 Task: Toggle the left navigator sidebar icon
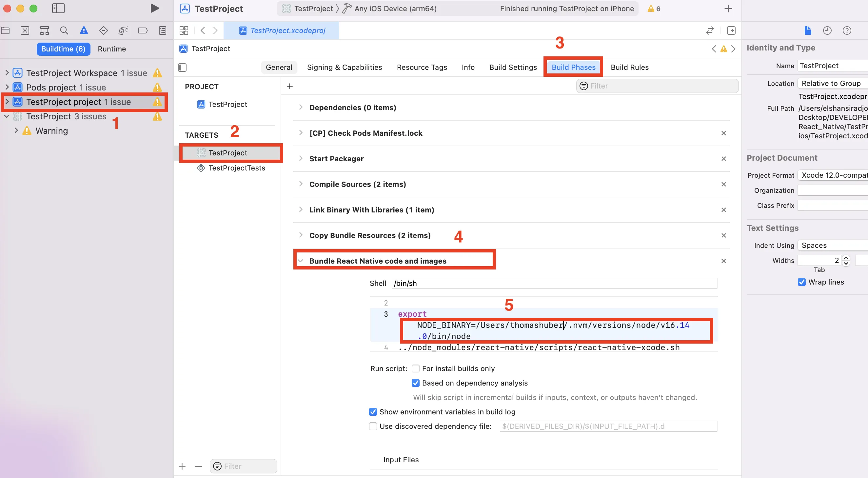(58, 9)
